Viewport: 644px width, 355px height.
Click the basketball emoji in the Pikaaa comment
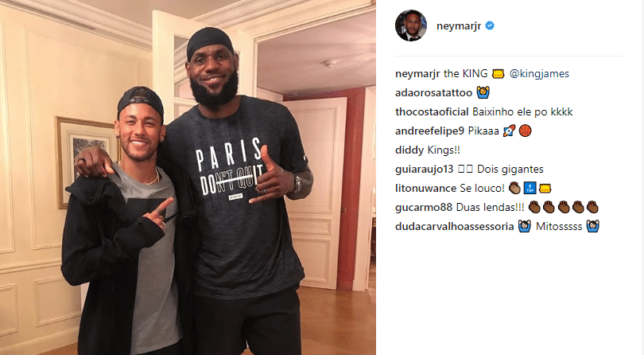[526, 131]
